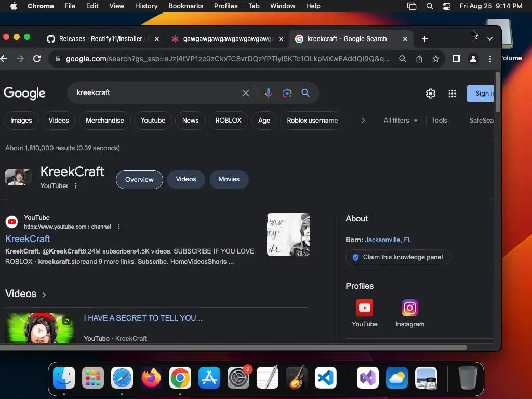
Task: Select the Overview knowledge tab
Action: (139, 179)
